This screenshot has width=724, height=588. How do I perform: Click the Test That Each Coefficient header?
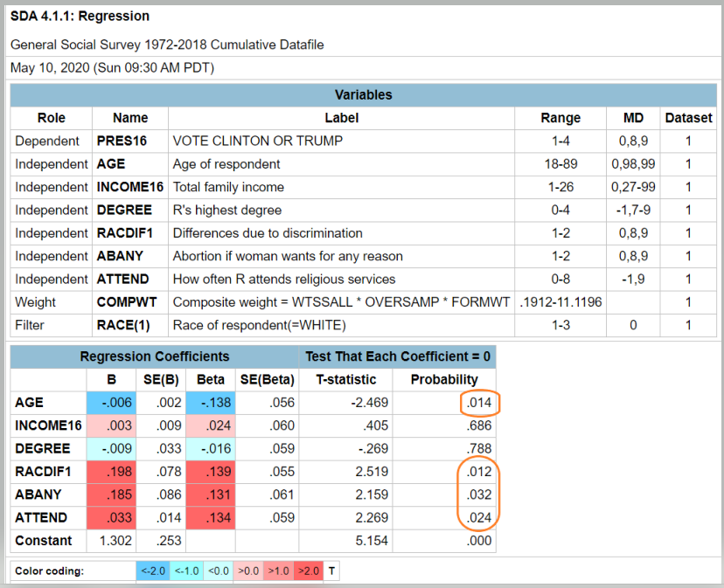point(398,356)
